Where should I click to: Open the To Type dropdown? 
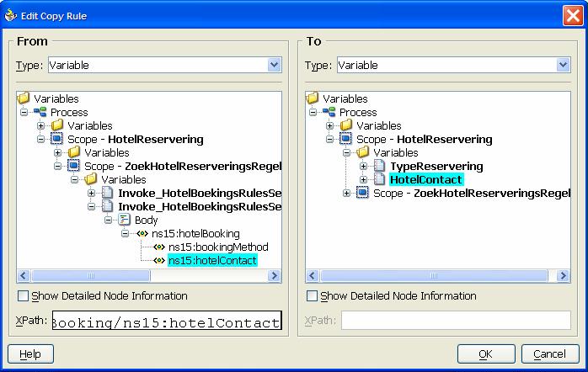point(564,65)
